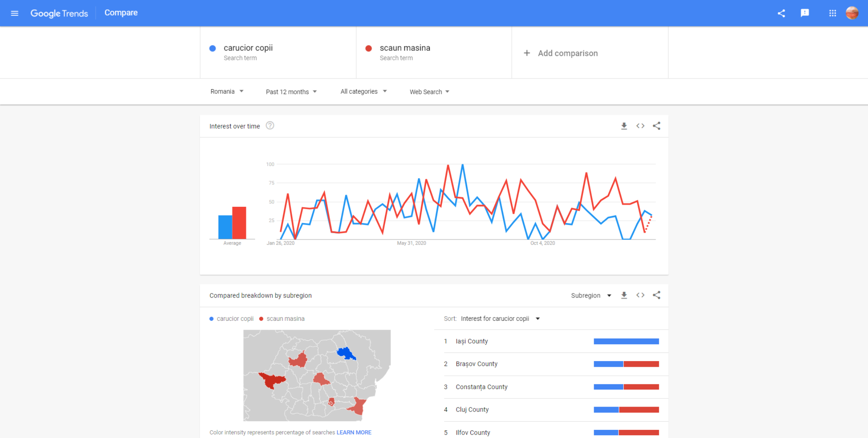Click help icon next to Interest over time
Image resolution: width=868 pixels, height=438 pixels.
point(270,126)
